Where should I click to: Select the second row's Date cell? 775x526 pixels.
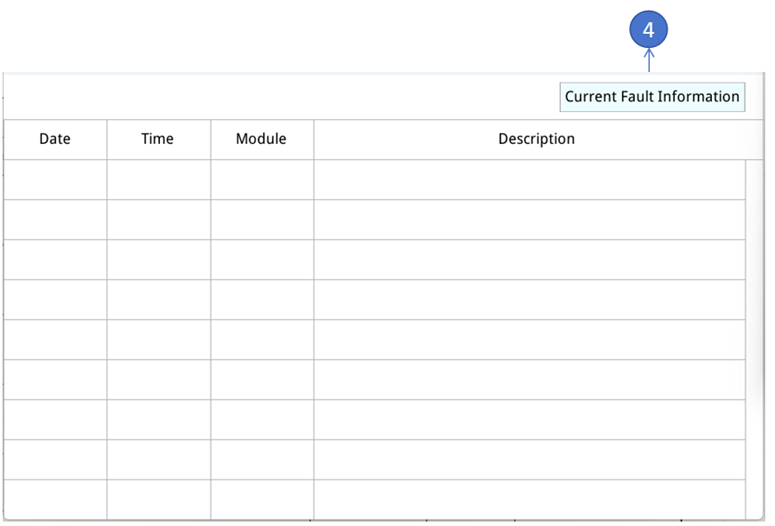tap(55, 220)
